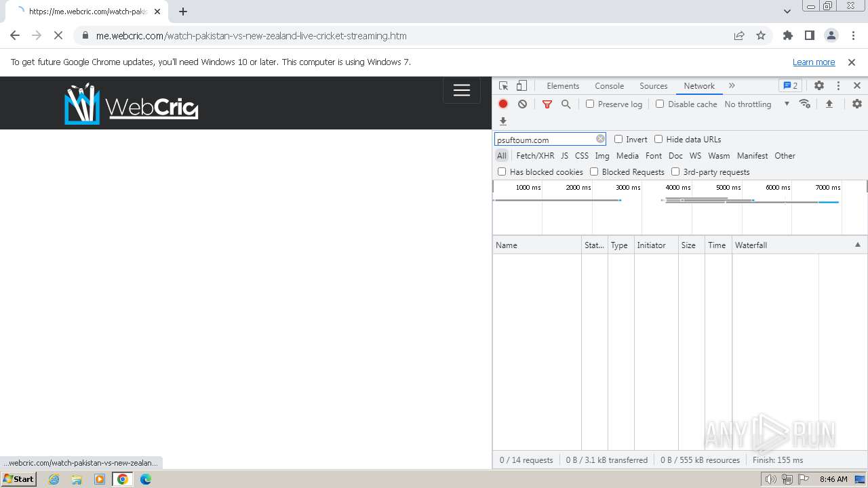The height and width of the screenshot is (488, 868).
Task: Open a new browser tab
Action: [x=183, y=12]
